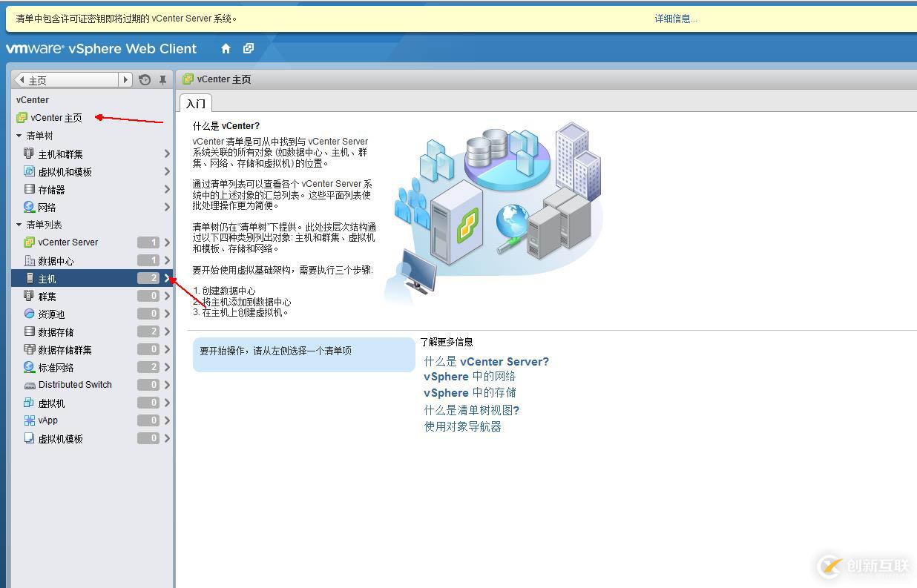This screenshot has width=917, height=588.
Task: Go back using navigator left arrow
Action: (21, 80)
